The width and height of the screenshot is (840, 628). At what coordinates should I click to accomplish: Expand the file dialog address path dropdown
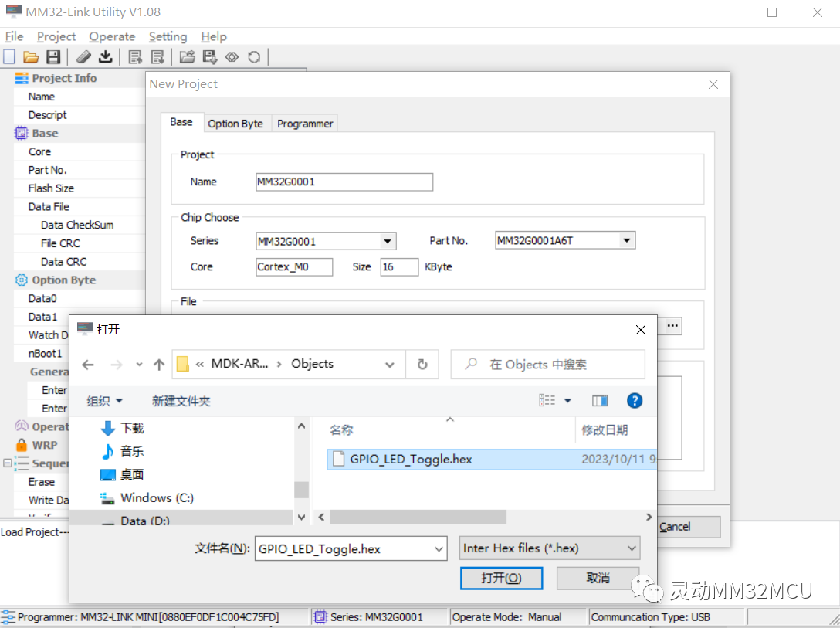click(389, 365)
